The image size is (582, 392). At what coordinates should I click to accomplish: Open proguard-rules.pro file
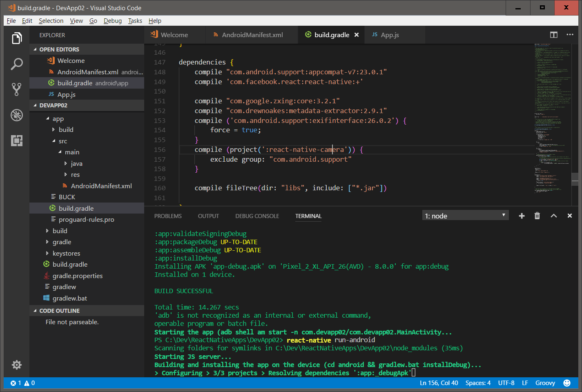pyautogui.click(x=87, y=220)
